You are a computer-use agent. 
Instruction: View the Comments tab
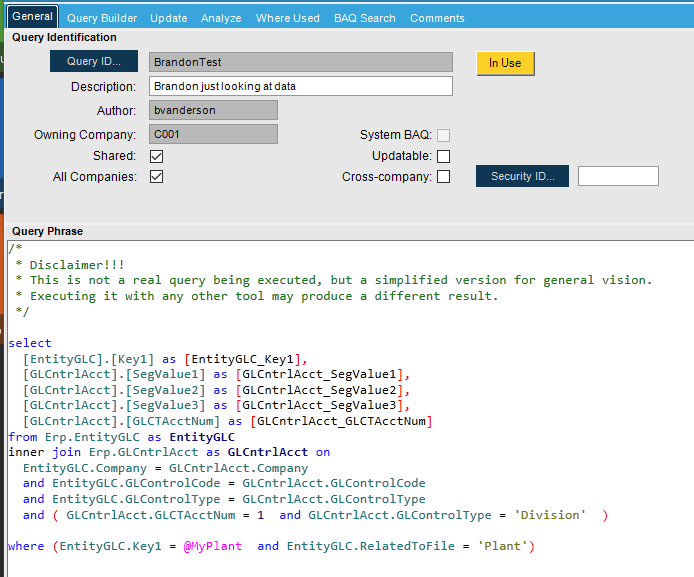coord(437,18)
